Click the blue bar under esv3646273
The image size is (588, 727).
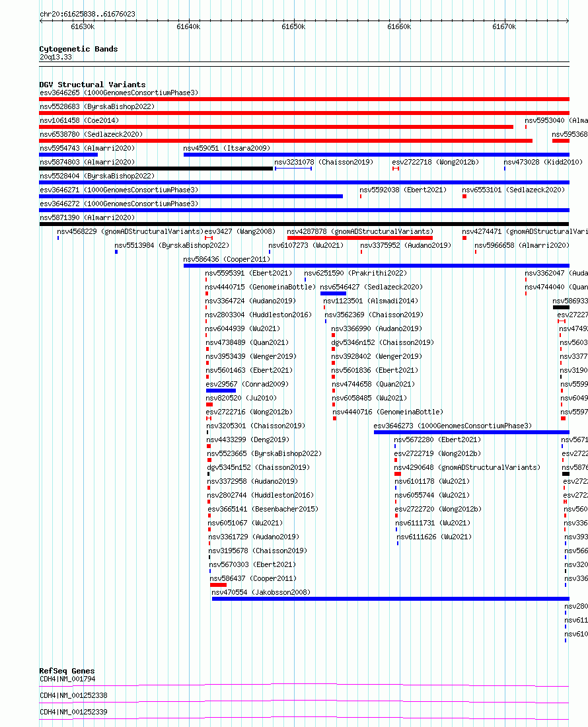[x=472, y=433]
